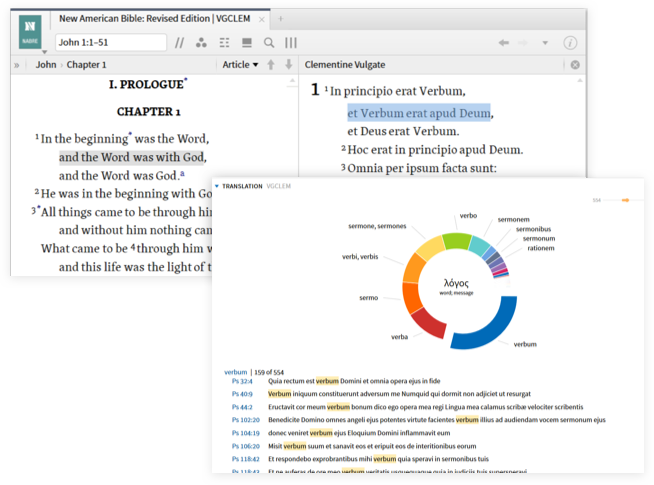Close the Clementine Vulgate pane
654x485 pixels.
pos(575,65)
